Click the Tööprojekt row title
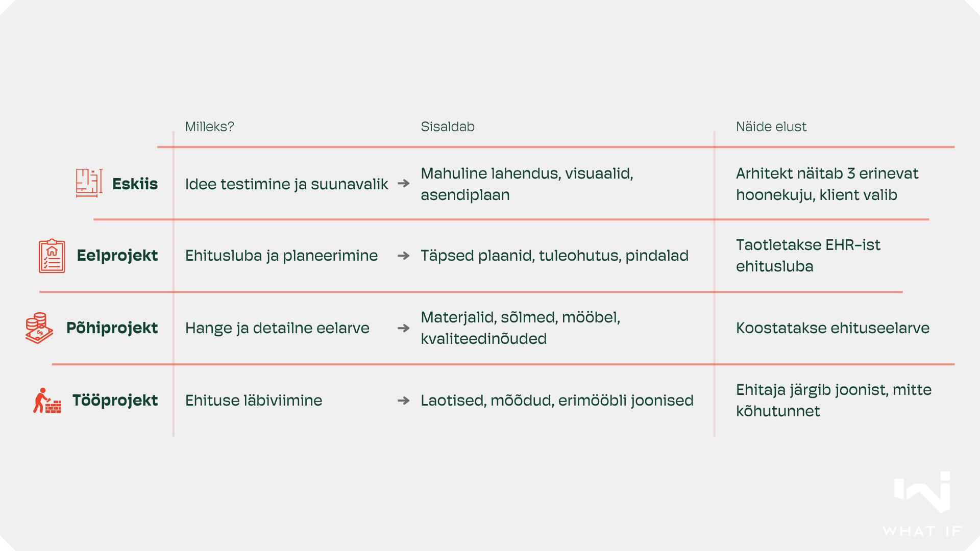This screenshot has width=980, height=551. point(115,400)
